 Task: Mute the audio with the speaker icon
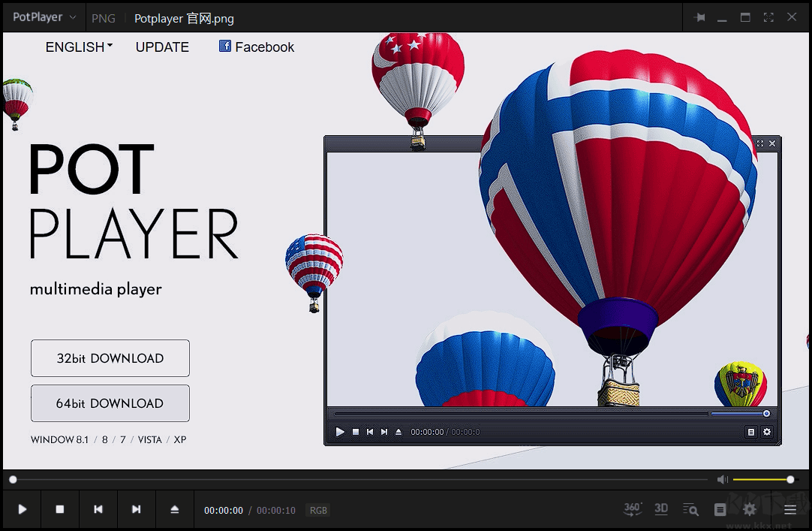coord(722,478)
